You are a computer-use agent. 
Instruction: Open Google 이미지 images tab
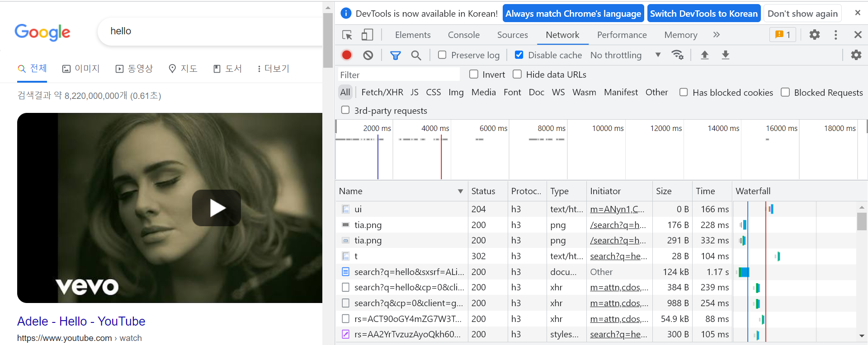81,69
